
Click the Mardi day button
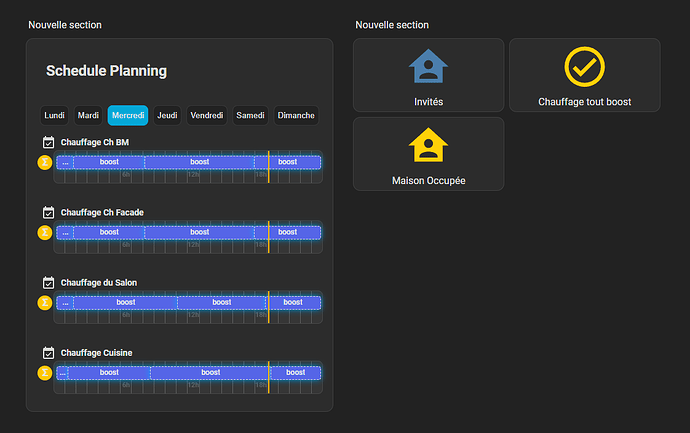pyautogui.click(x=88, y=115)
